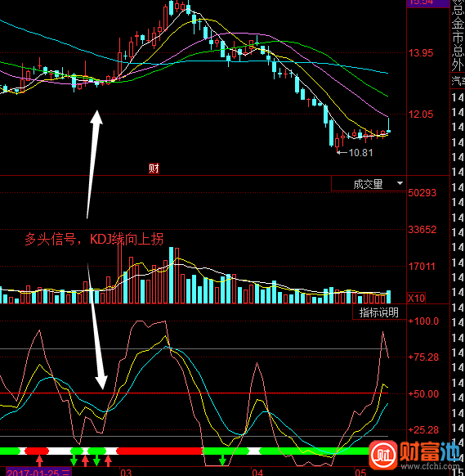Click the first green sell arrow signal
Image resolution: width=465 pixels, height=476 pixels.
point(74,460)
